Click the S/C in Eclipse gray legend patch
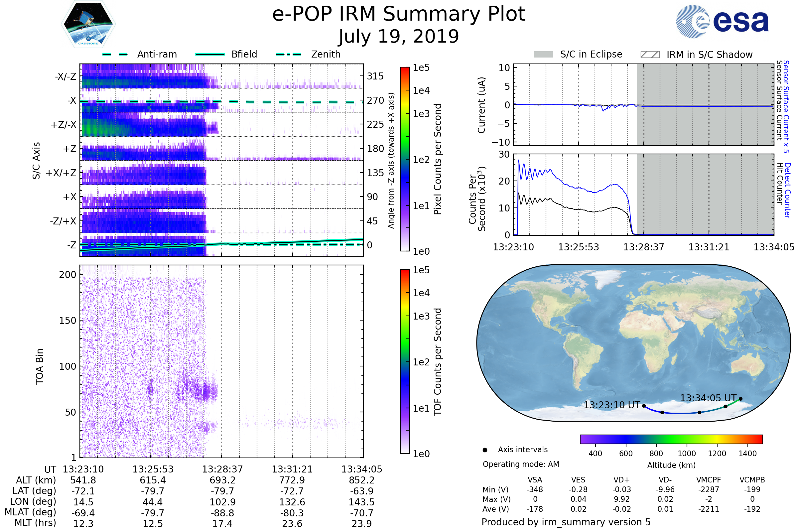The width and height of the screenshot is (798, 532). coord(543,55)
